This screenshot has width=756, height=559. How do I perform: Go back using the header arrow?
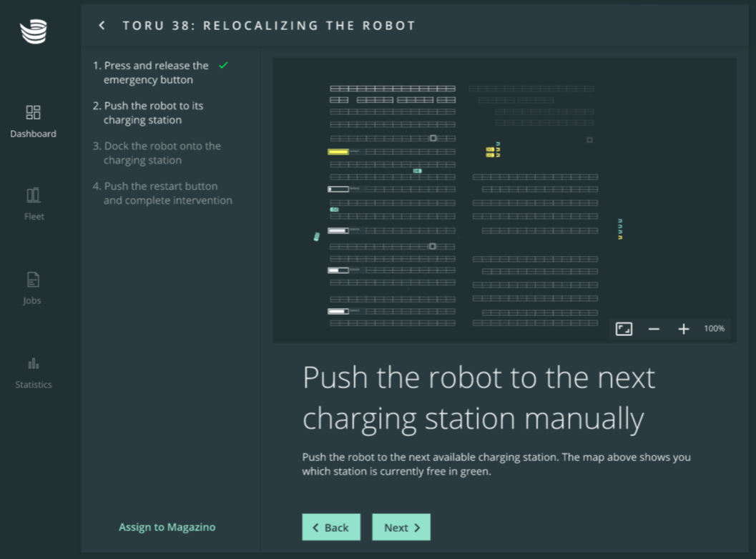tap(102, 26)
